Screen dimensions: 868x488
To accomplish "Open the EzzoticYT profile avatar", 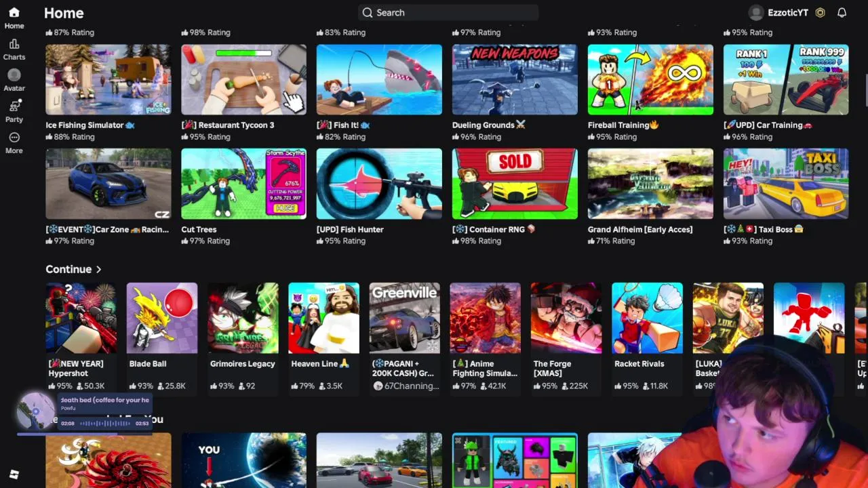I will click(x=756, y=12).
